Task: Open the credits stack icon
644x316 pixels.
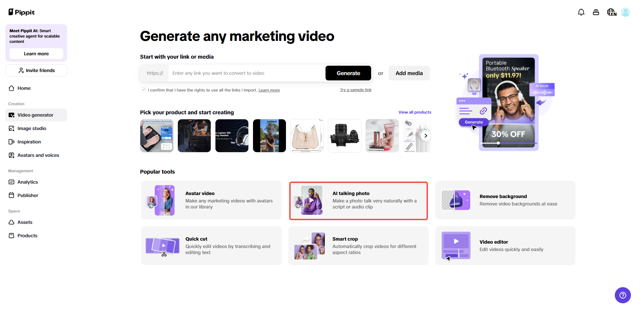Action: click(x=596, y=12)
